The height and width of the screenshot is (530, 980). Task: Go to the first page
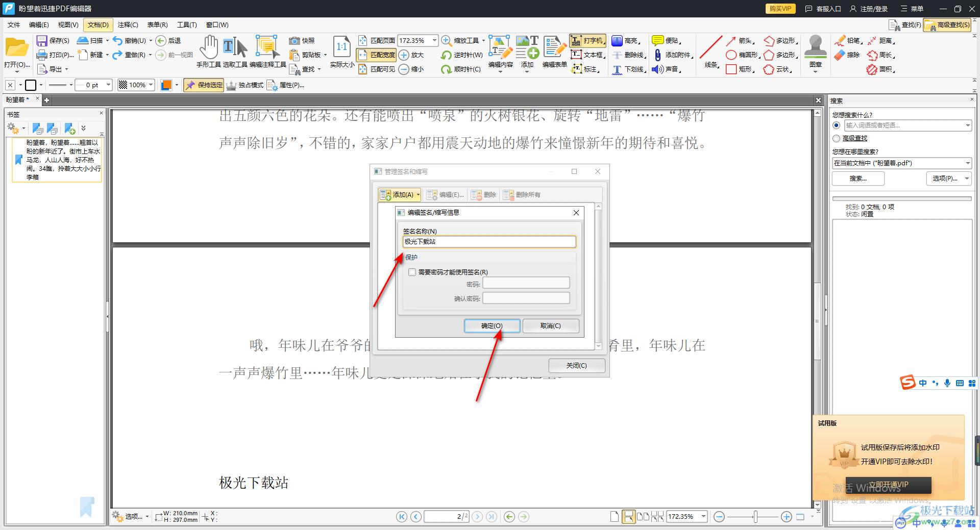[402, 517]
